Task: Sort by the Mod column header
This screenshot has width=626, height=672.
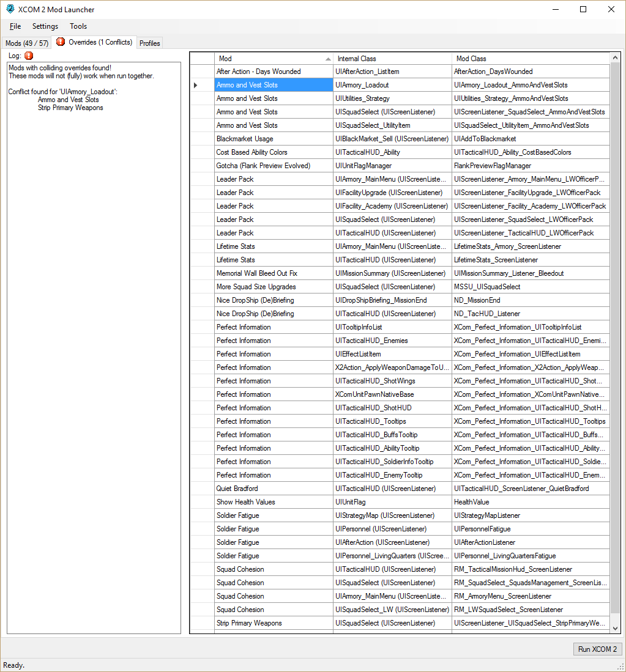Action: (x=274, y=59)
